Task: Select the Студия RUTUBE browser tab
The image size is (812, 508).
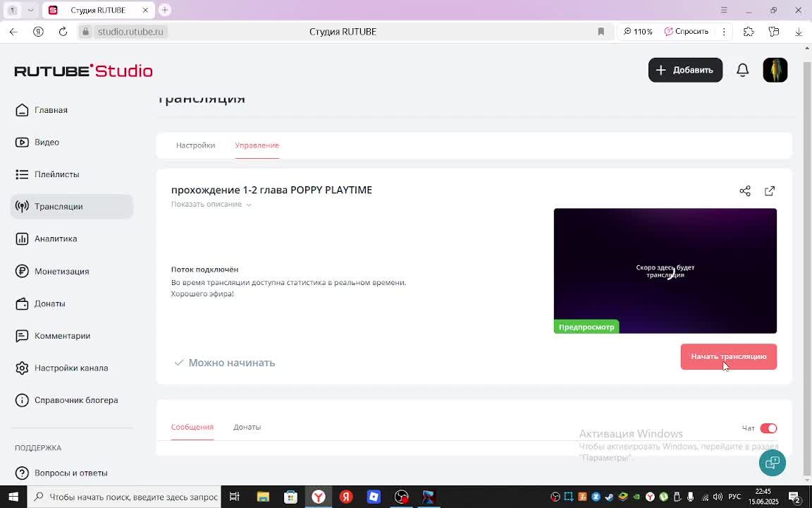Action: click(97, 11)
